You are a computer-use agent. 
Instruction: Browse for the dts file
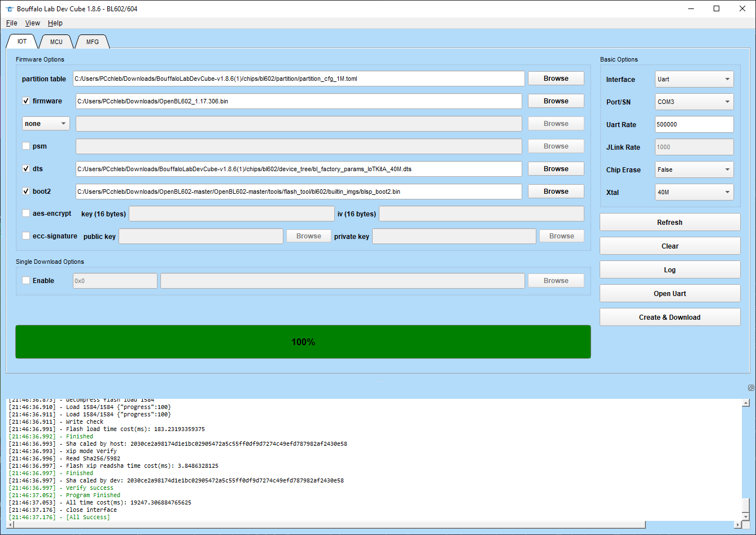click(x=556, y=169)
